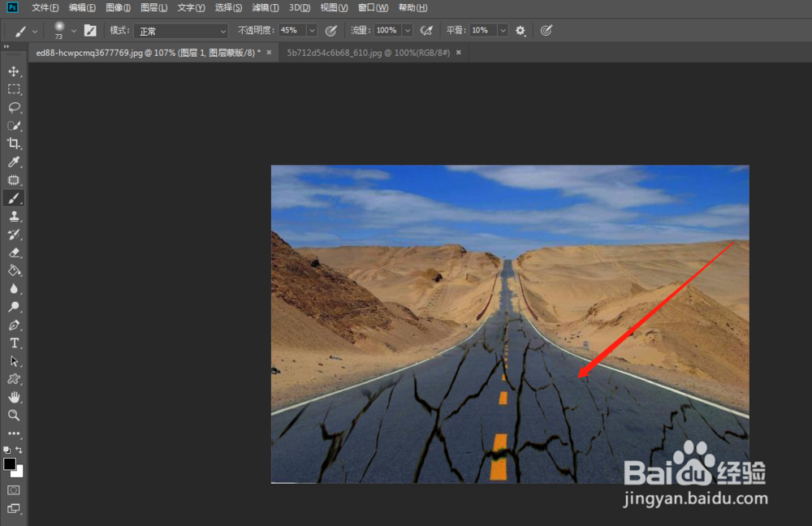Open the 编辑(E) menu

(x=82, y=8)
